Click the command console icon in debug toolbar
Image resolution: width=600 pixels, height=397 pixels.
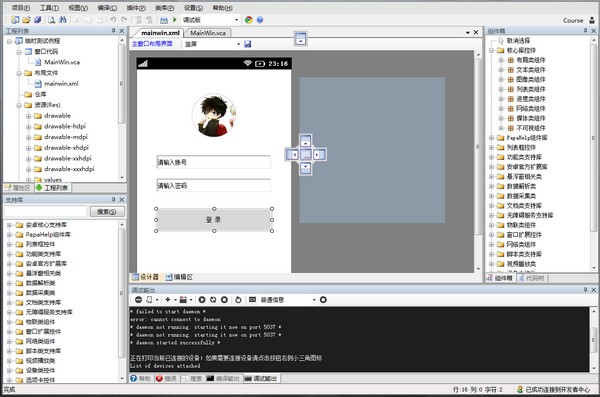(252, 300)
